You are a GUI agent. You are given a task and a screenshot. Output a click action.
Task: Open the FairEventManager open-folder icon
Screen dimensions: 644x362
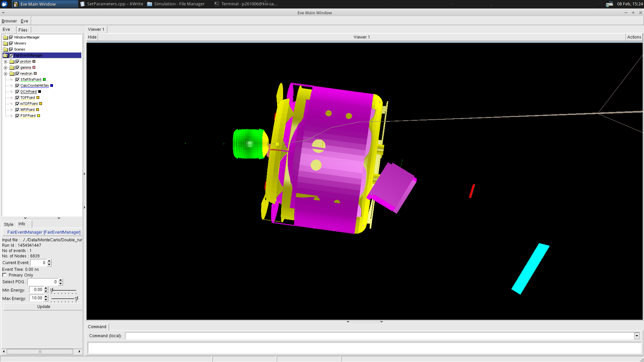click(5, 56)
